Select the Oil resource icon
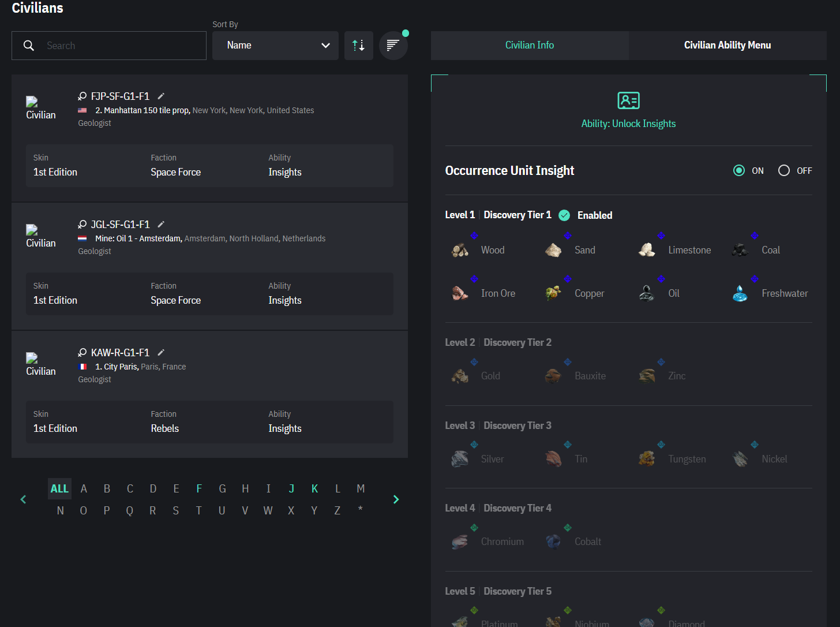The width and height of the screenshot is (840, 627). (x=647, y=293)
